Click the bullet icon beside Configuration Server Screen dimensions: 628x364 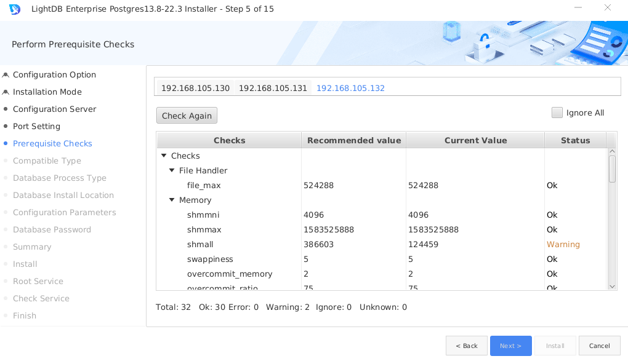click(x=6, y=109)
